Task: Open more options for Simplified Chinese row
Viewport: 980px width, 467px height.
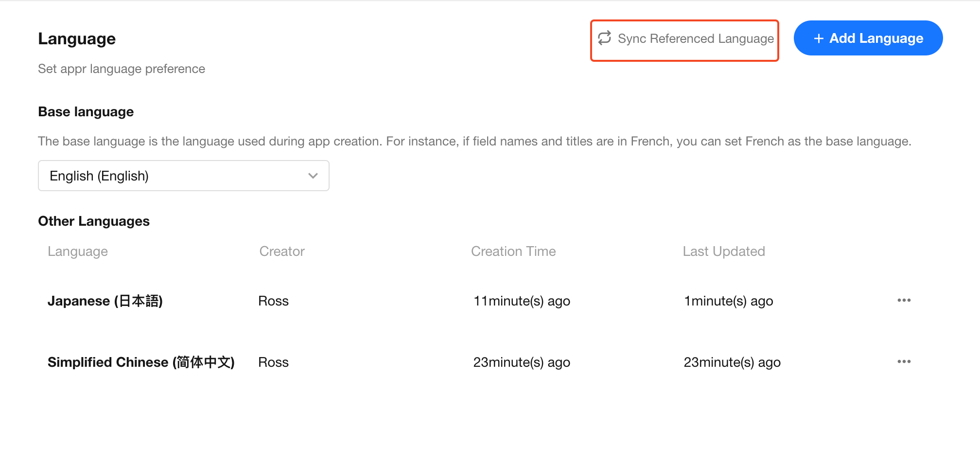Action: pos(904,361)
